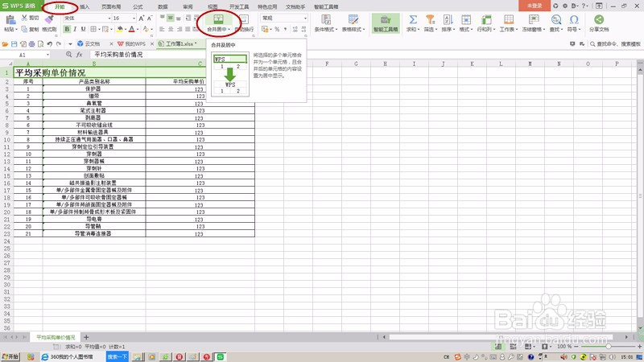Toggle Bold formatting
Viewport: 644px width, 362px height.
67,29
